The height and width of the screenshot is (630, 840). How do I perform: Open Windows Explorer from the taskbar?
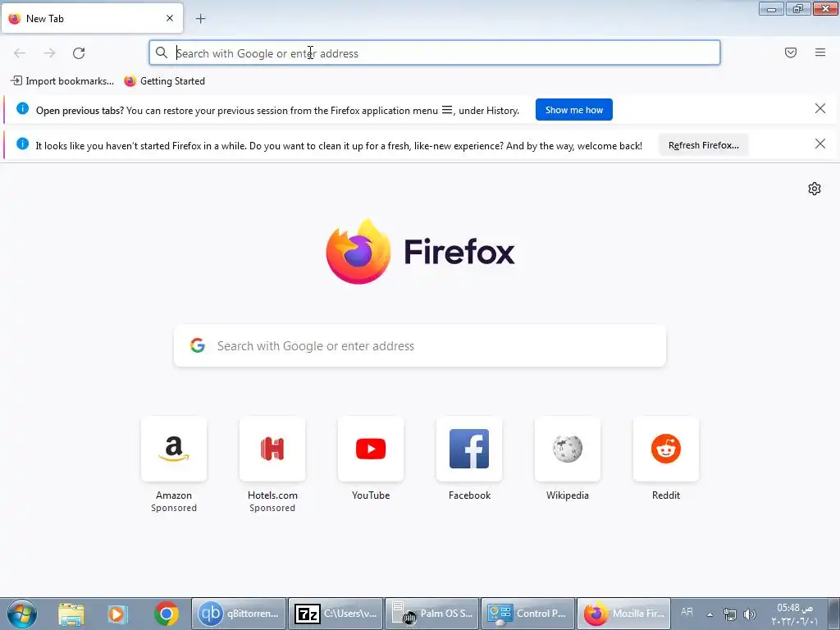point(71,614)
